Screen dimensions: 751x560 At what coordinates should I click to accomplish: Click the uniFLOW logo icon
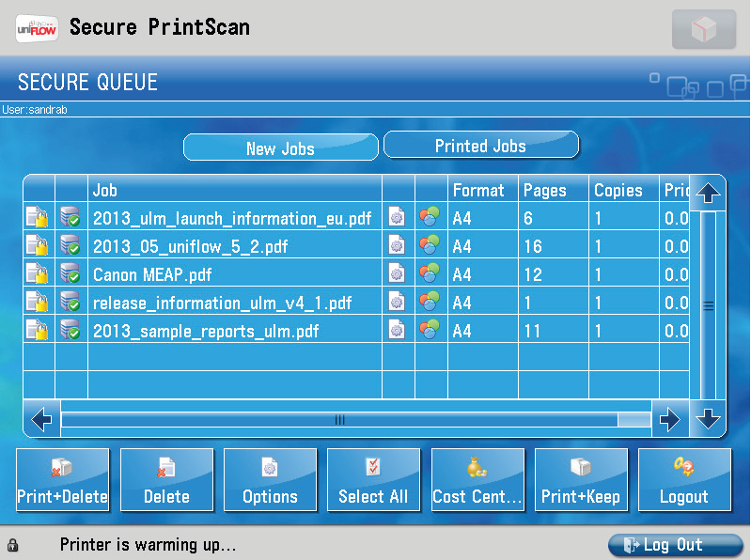coord(37,29)
